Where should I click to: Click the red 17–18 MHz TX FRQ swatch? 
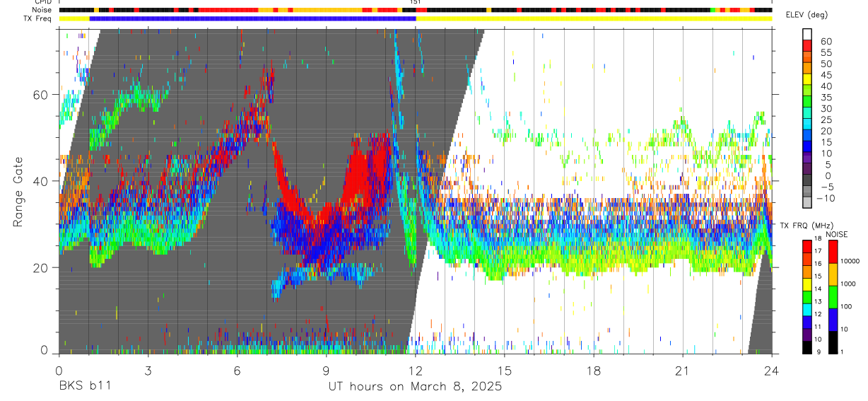[807, 246]
